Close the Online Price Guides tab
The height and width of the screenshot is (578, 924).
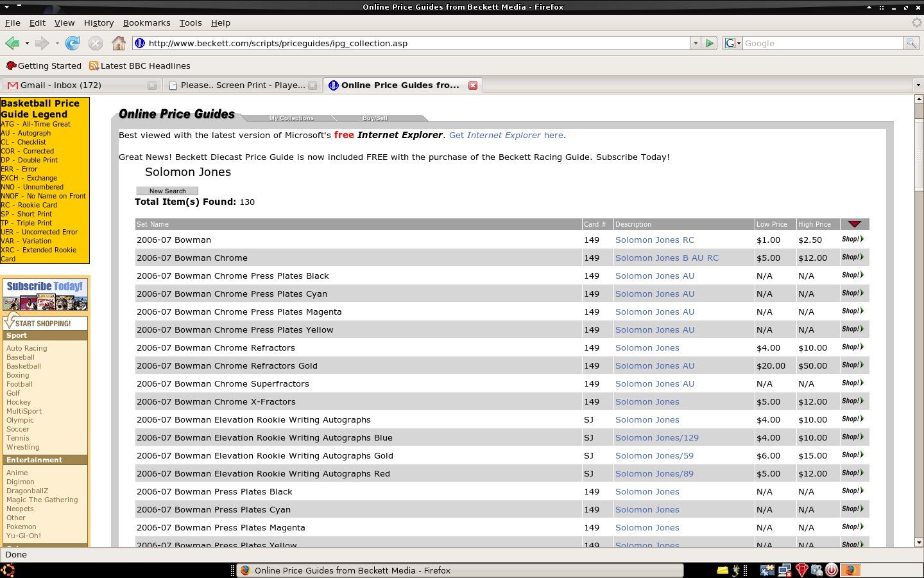(473, 85)
